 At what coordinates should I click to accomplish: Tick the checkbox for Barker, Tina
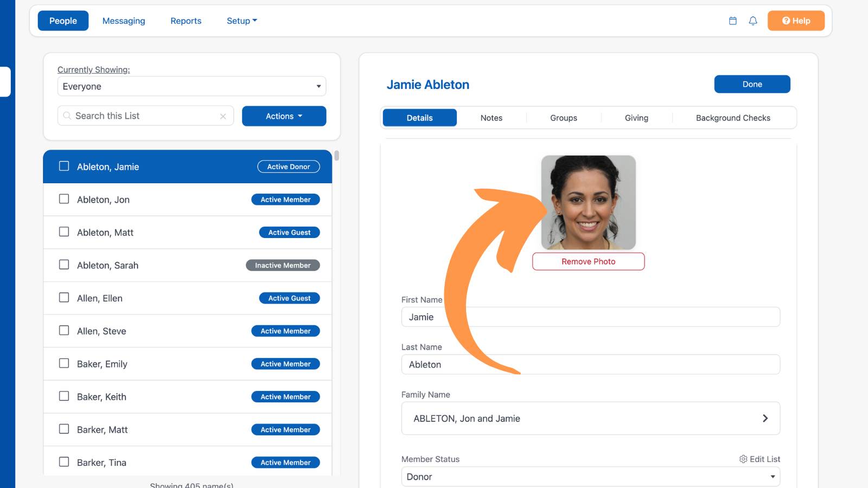(x=64, y=462)
